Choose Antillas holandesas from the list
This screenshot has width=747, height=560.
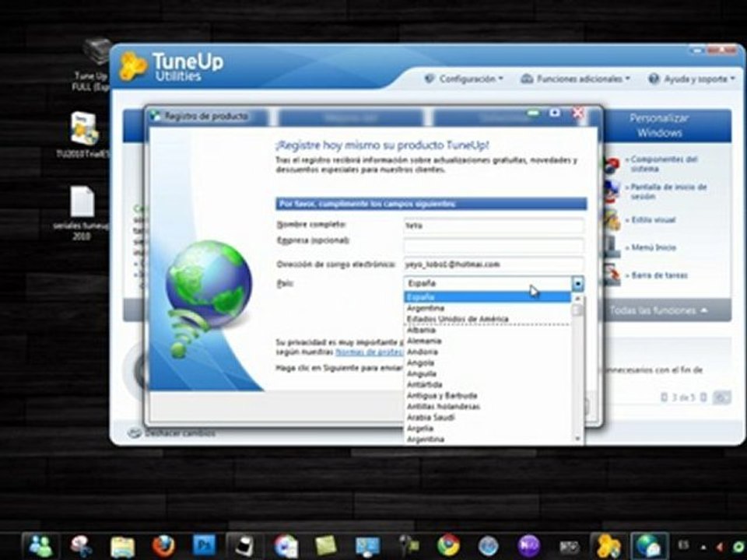487,406
